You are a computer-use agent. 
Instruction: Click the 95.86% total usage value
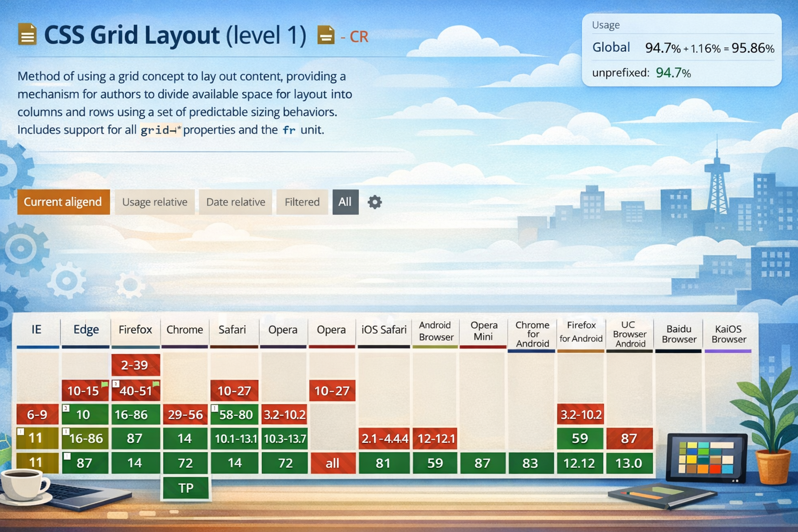click(x=753, y=48)
